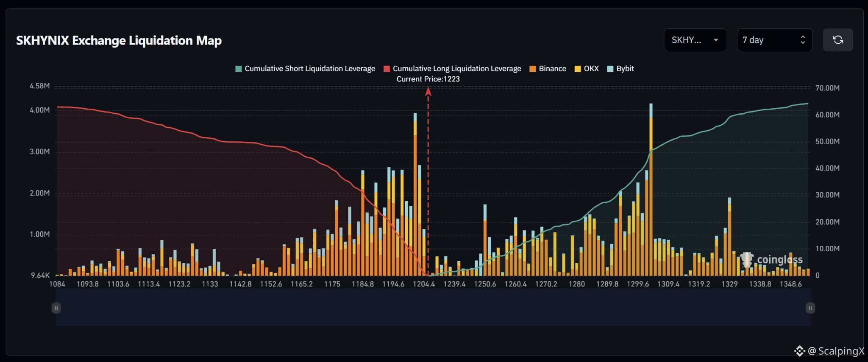868x362 pixels.
Task: Click the 1.00M left axis label
Action: tap(40, 234)
